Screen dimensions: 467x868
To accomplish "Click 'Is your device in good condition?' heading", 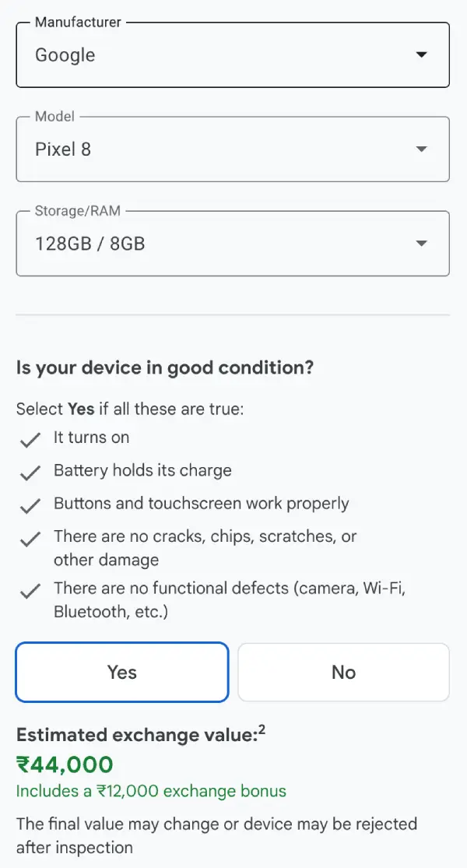I will click(164, 367).
